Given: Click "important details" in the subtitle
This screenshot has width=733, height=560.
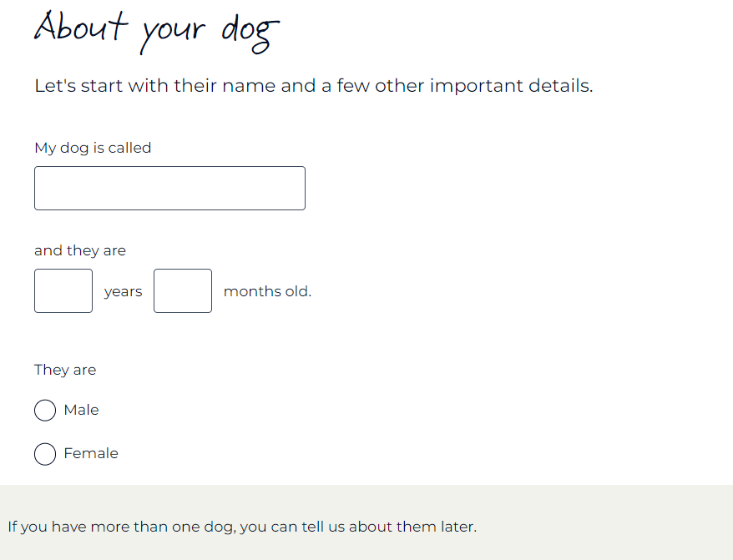Looking at the screenshot, I should pyautogui.click(x=512, y=86).
